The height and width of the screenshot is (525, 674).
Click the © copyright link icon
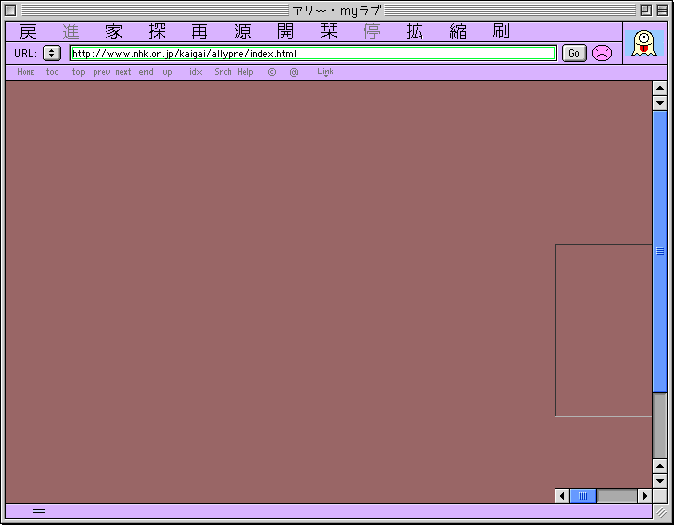pyautogui.click(x=272, y=72)
